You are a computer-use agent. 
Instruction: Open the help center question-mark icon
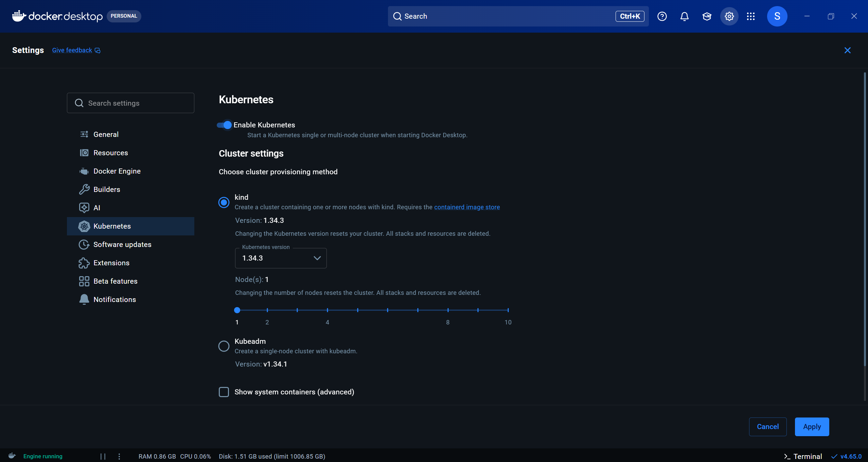(662, 16)
